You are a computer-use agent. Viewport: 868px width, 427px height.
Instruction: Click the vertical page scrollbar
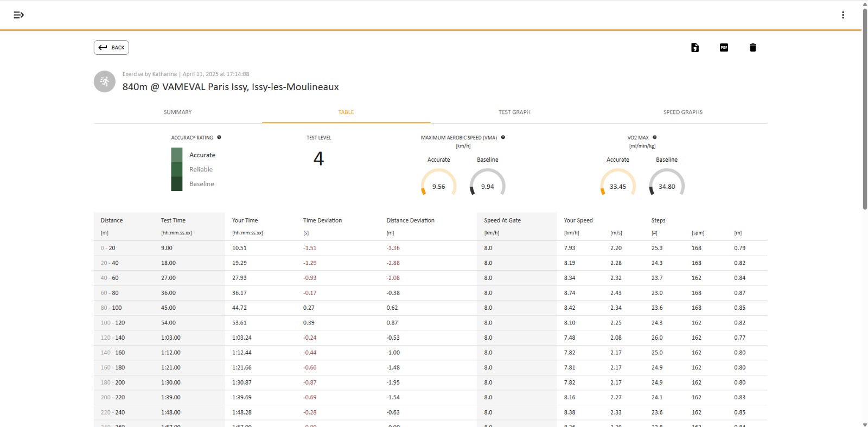pyautogui.click(x=865, y=109)
